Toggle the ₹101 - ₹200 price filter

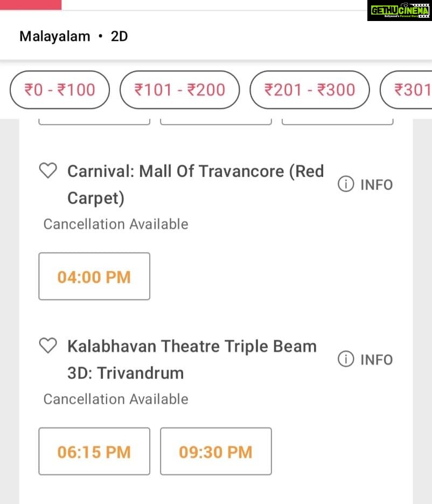pyautogui.click(x=179, y=89)
